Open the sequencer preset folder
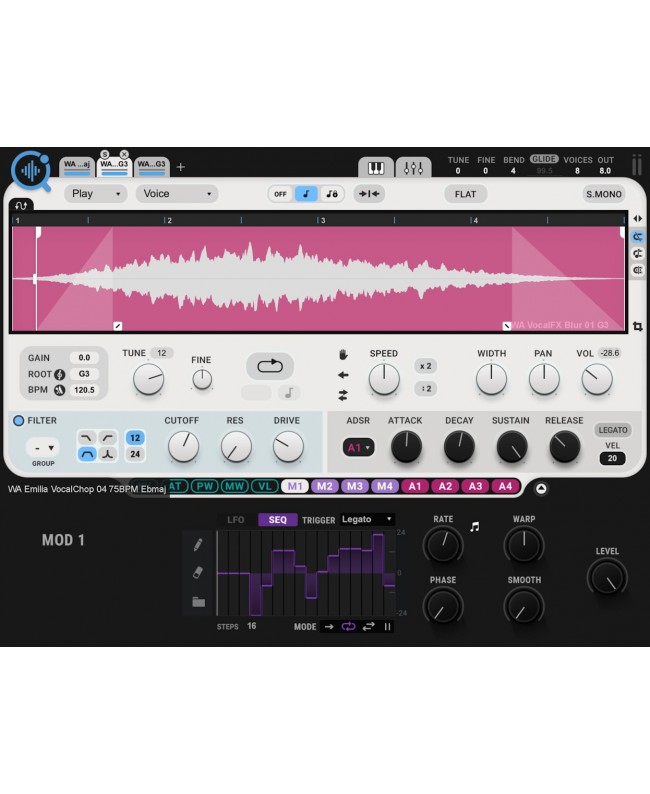The width and height of the screenshot is (650, 794). point(198,602)
